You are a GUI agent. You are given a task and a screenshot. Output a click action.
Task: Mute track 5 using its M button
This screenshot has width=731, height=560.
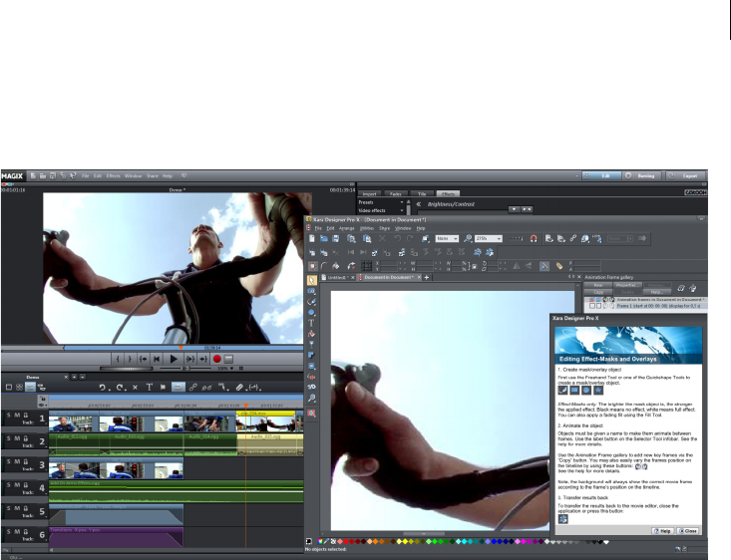click(x=17, y=508)
